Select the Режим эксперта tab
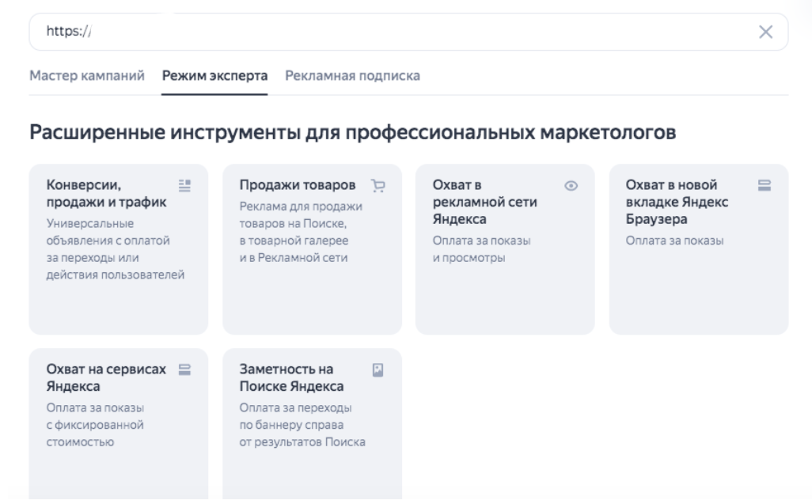The width and height of the screenshot is (812, 504). pos(214,75)
